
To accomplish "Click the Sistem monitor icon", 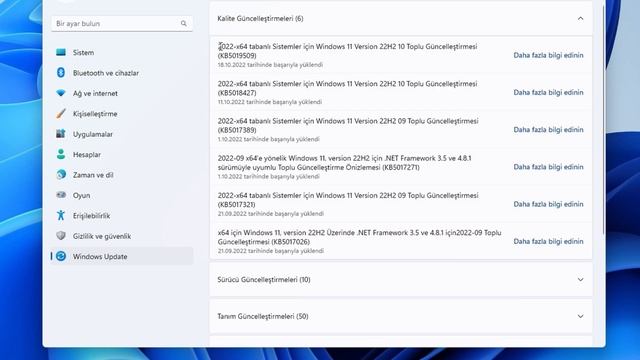I will (61, 52).
